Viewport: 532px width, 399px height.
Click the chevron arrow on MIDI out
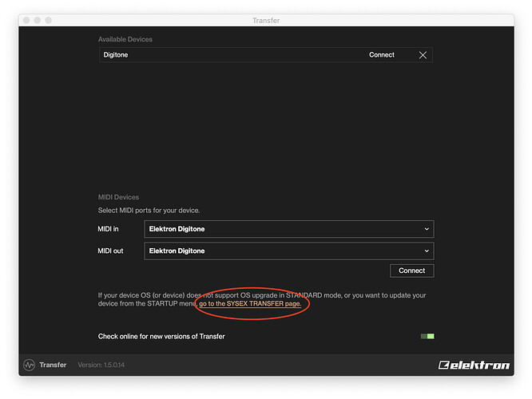pos(427,251)
